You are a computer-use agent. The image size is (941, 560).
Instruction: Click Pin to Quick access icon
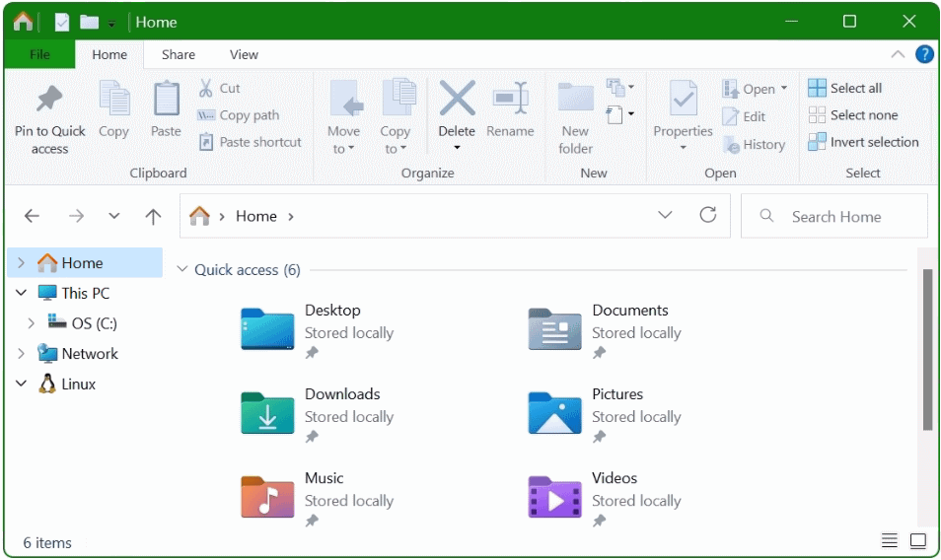click(49, 99)
